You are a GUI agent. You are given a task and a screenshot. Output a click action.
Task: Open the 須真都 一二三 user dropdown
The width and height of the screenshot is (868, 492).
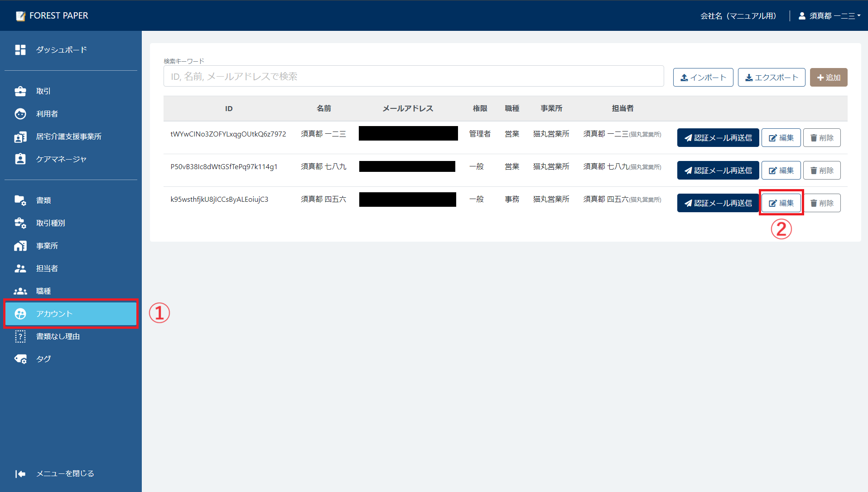(x=830, y=16)
